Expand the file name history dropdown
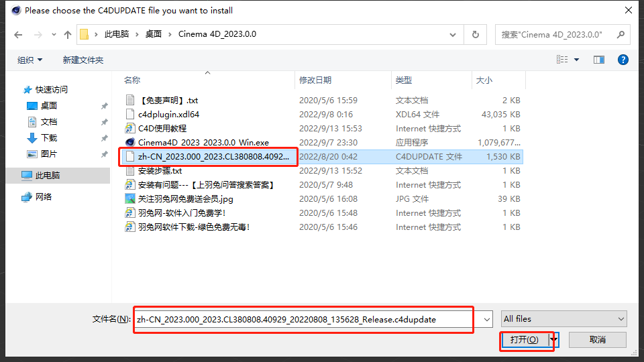This screenshot has width=644, height=362. pyautogui.click(x=486, y=319)
